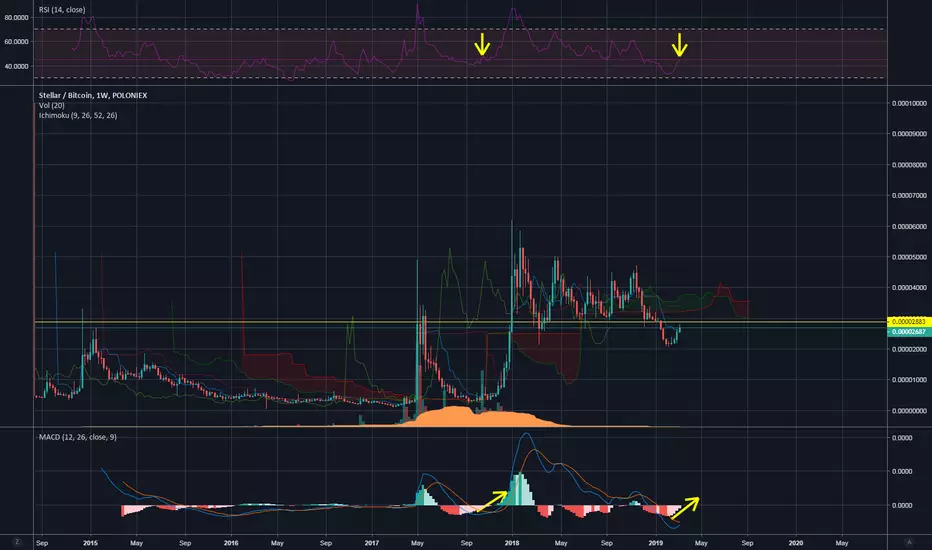Click the 0.00005000 price axis label

[909, 257]
